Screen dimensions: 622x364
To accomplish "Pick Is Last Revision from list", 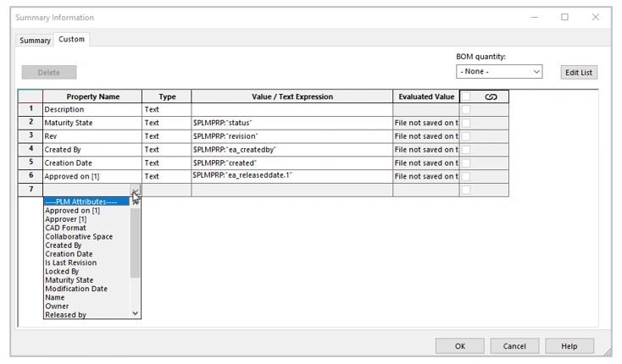I will click(71, 263).
